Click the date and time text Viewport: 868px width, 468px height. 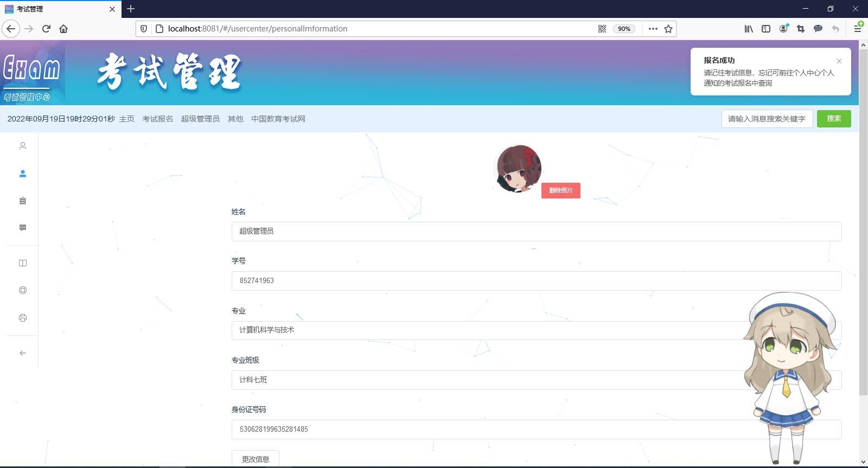[x=61, y=119]
